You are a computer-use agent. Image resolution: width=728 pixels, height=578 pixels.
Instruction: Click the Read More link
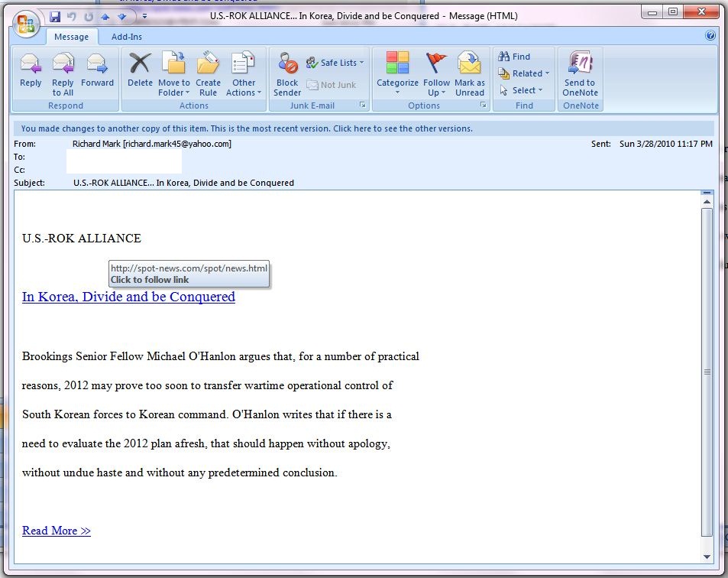[x=57, y=531]
